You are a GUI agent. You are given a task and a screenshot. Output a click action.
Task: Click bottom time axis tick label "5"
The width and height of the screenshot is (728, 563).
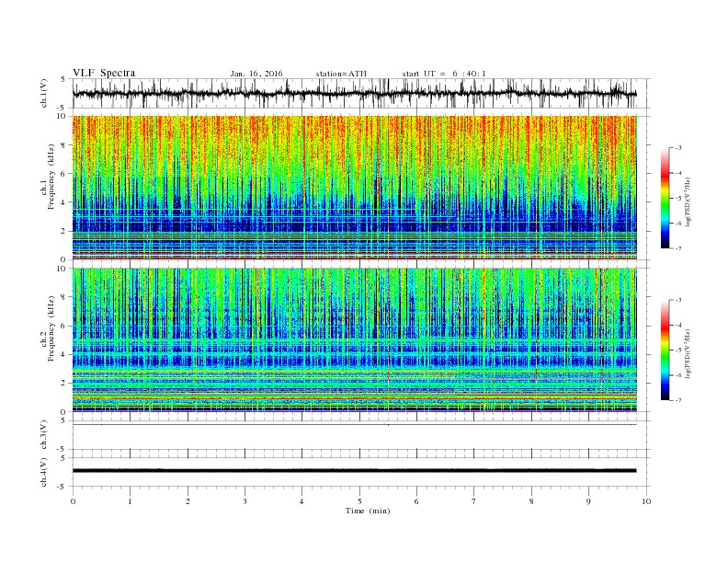(x=359, y=501)
